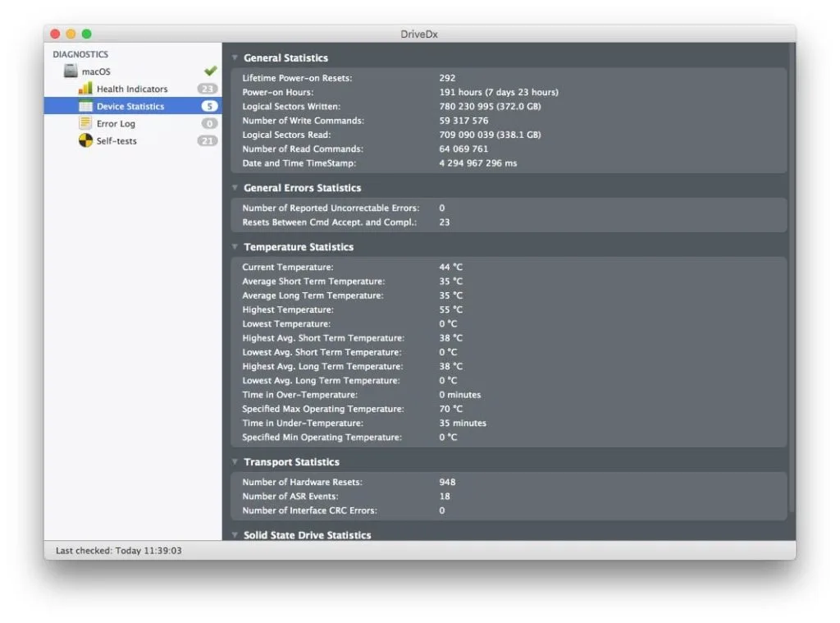
Task: Click the Lowest Avg. Long Term Temperature row
Action: pyautogui.click(x=509, y=381)
